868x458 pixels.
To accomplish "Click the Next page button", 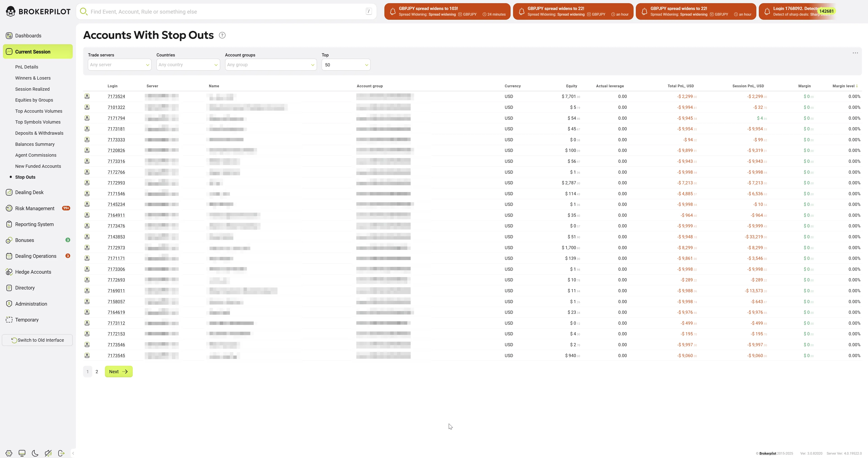I will click(x=119, y=372).
